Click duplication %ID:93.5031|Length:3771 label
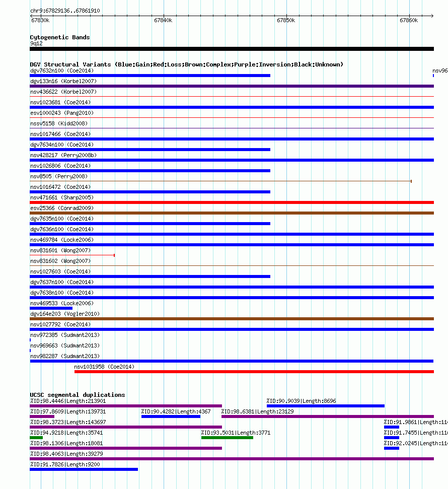 tap(236, 434)
